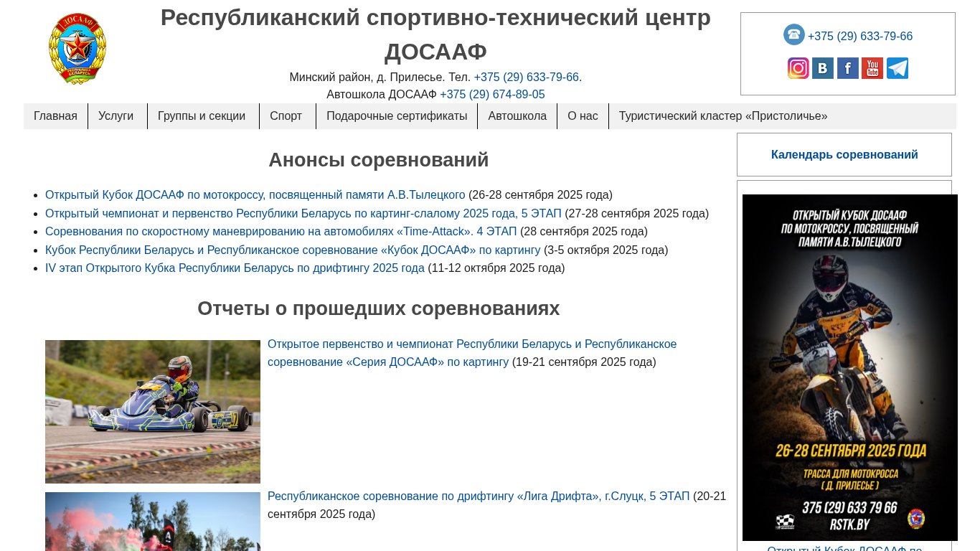This screenshot has height=551, width=980.
Task: Call the header number +375 (29) 633-79-66 under the title
Action: tap(527, 77)
